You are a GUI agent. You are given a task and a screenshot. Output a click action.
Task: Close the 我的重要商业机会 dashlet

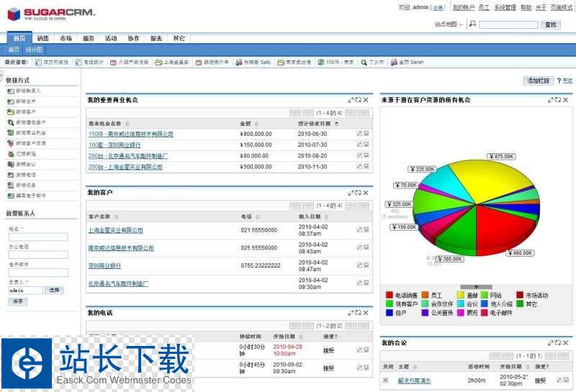(366, 100)
